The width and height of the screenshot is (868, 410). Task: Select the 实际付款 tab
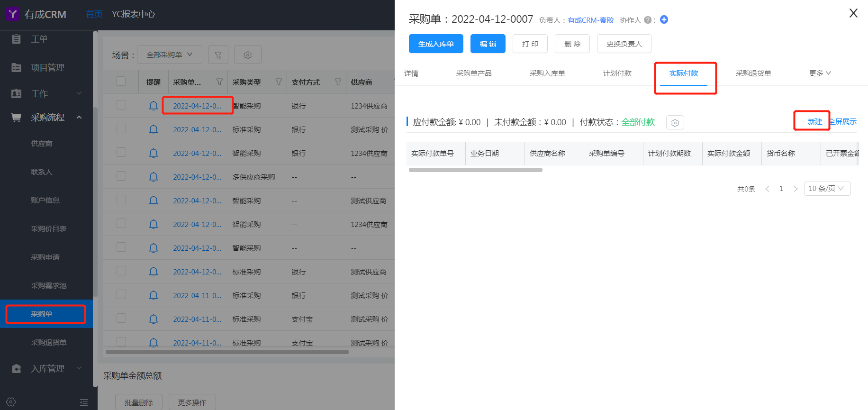(684, 73)
